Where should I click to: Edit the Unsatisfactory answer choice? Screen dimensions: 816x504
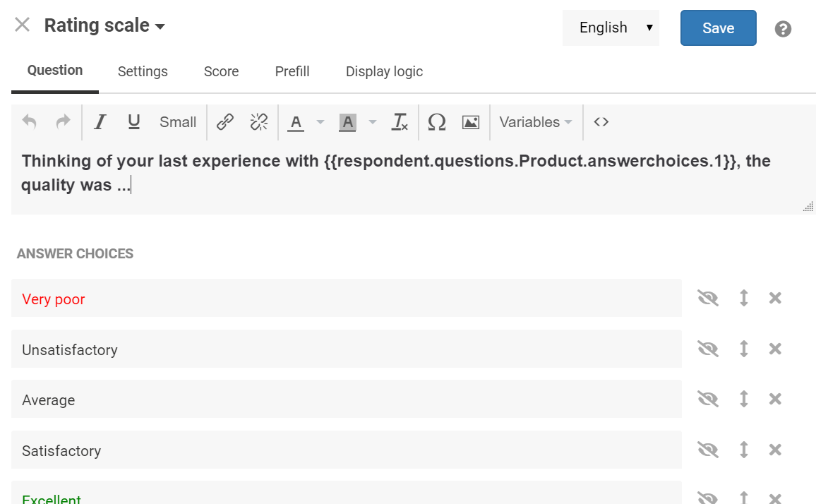pyautogui.click(x=347, y=349)
